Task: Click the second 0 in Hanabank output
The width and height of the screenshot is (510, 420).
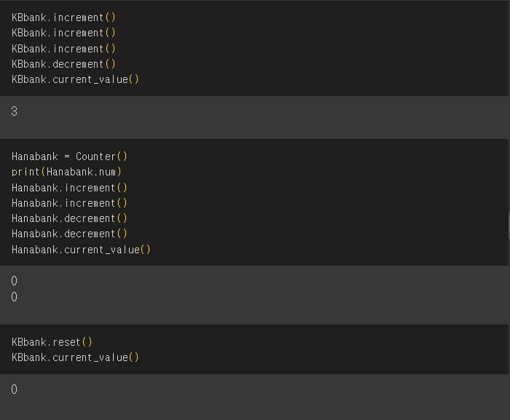Action: coord(14,297)
